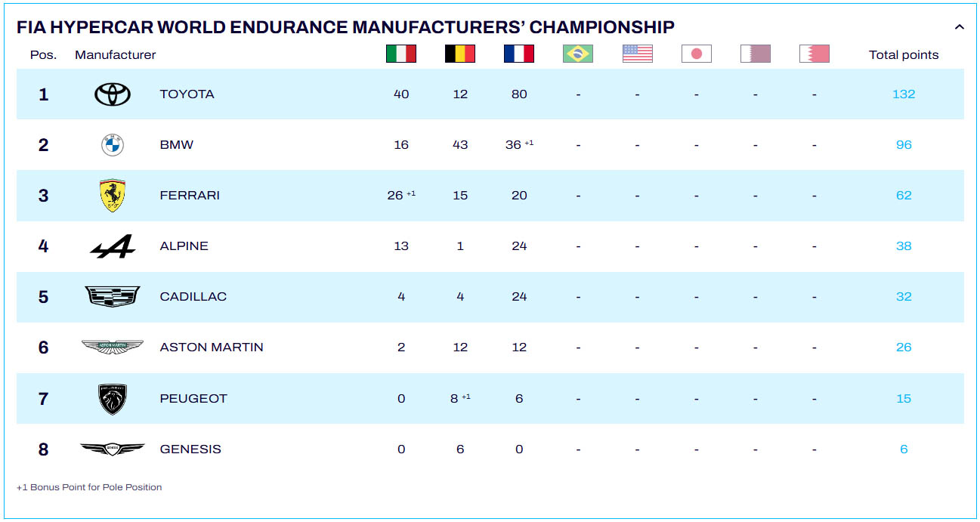The width and height of the screenshot is (980, 522).
Task: Click the Italian flag column header
Action: click(x=401, y=54)
